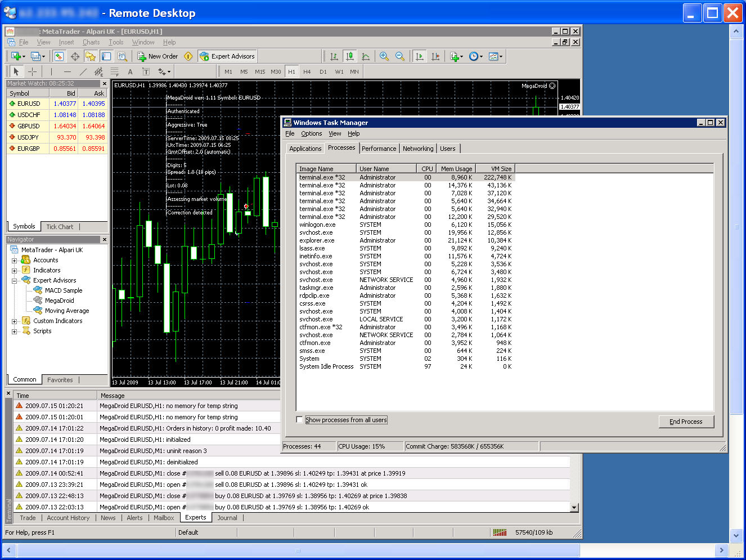Toggle the Navigator folder-star icon
The width and height of the screenshot is (746, 560).
[x=91, y=56]
